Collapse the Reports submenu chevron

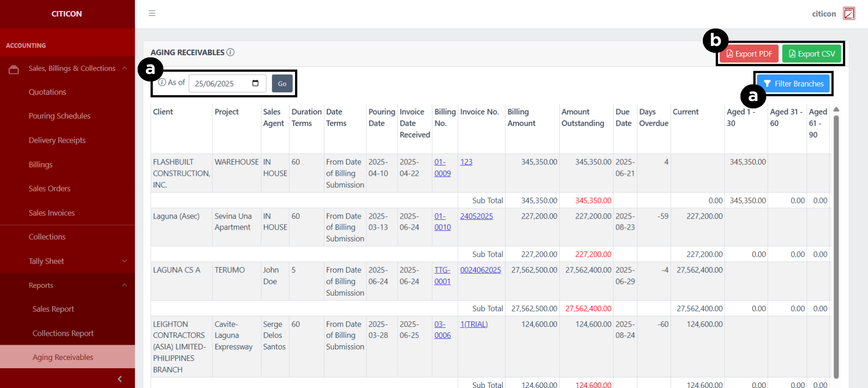tap(124, 285)
